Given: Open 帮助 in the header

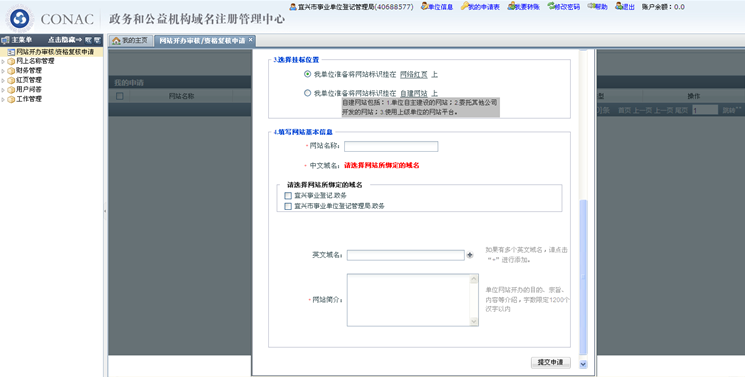Looking at the screenshot, I should (x=598, y=7).
